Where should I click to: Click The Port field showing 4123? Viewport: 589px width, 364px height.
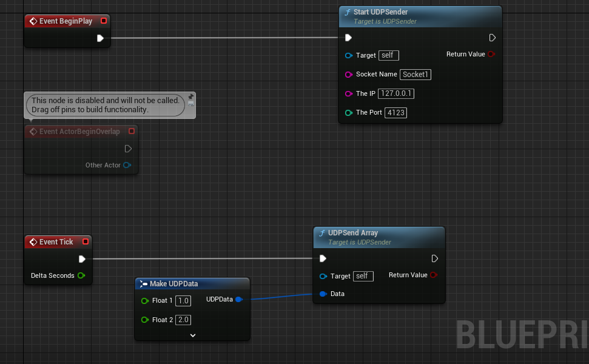click(x=395, y=112)
